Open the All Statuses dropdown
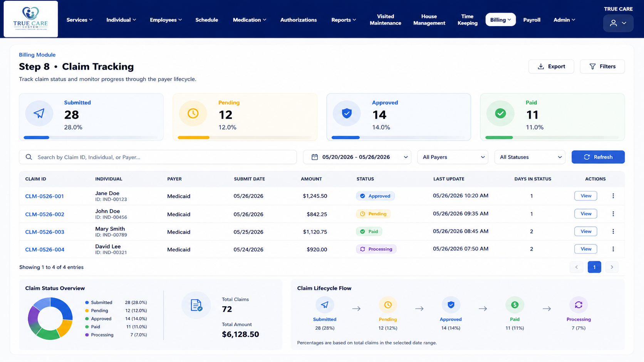Viewport: 644px width, 362px height. tap(530, 157)
